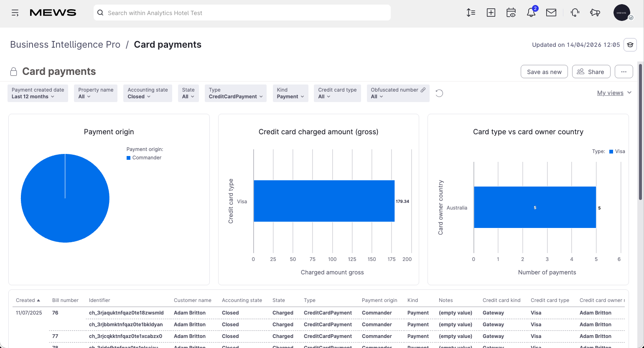Click bill number 77 cell
The image size is (644, 348).
pos(55,336)
